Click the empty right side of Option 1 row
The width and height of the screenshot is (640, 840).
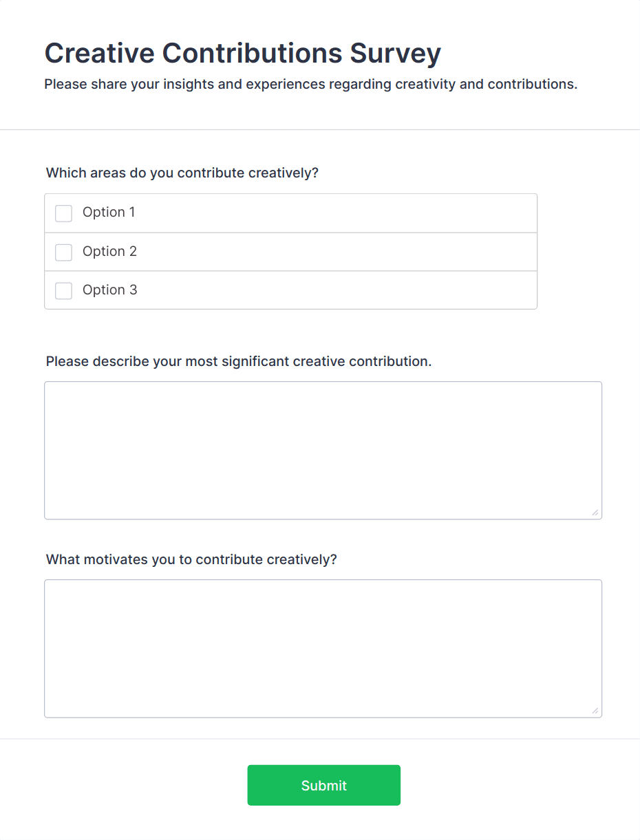413,213
